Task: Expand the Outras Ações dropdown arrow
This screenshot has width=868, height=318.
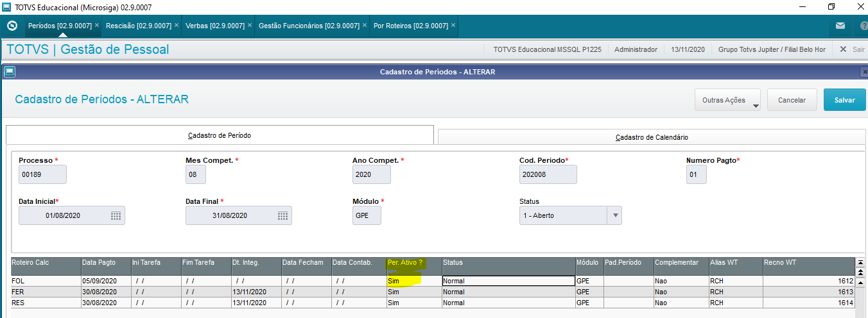Action: (x=756, y=106)
